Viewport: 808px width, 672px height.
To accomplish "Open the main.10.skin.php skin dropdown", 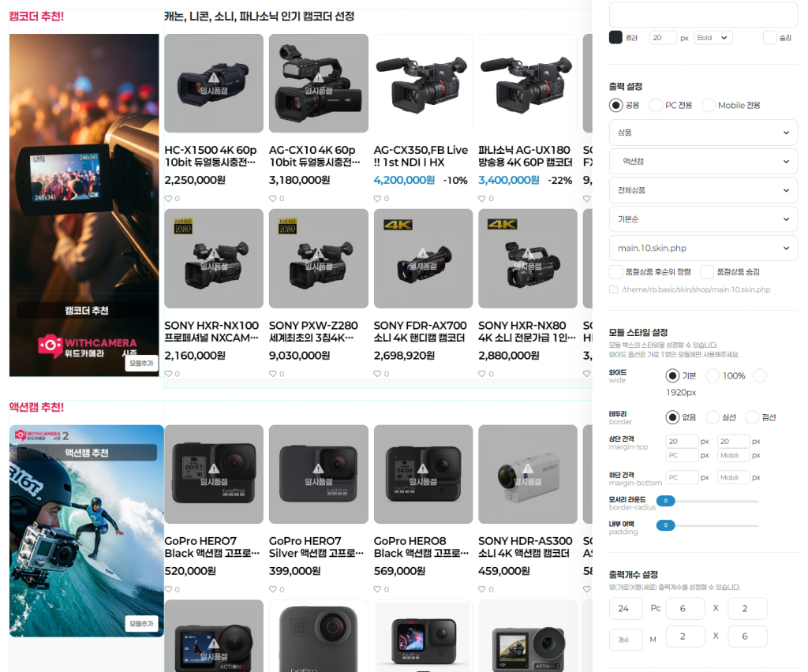I will (703, 248).
